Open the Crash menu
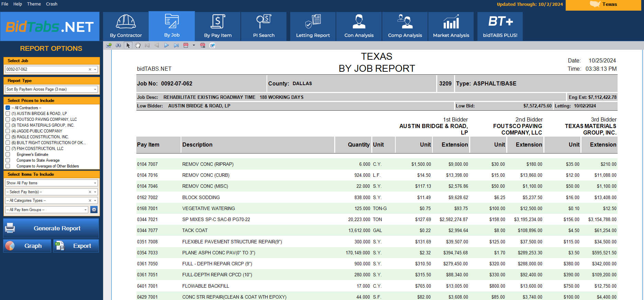 coord(52,4)
